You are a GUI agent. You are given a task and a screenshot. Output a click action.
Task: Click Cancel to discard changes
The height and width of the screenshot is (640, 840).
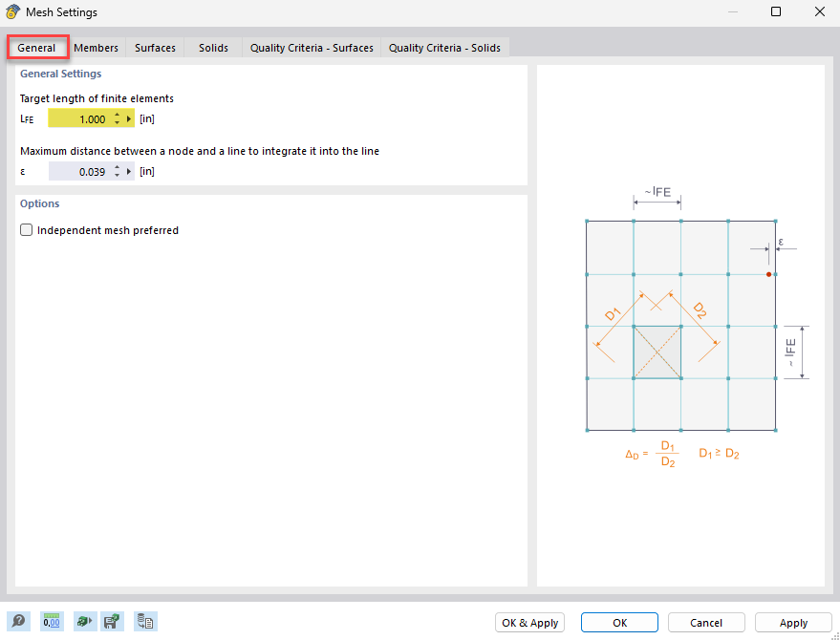[705, 622]
